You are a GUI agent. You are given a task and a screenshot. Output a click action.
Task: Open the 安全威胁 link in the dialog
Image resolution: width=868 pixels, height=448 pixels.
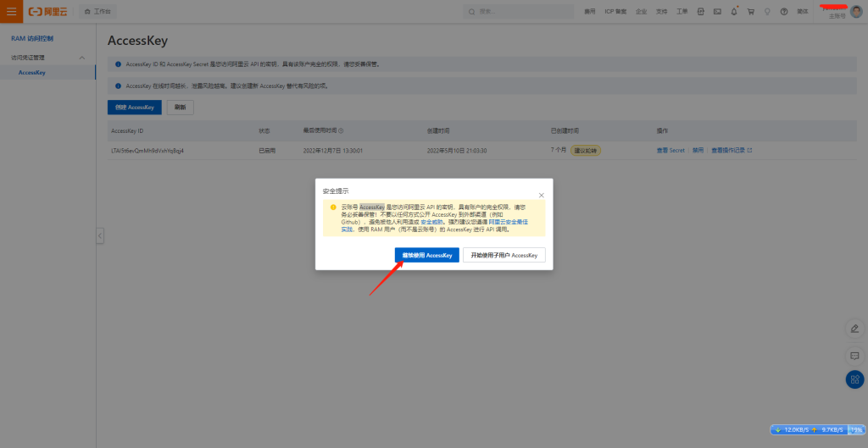(x=431, y=221)
